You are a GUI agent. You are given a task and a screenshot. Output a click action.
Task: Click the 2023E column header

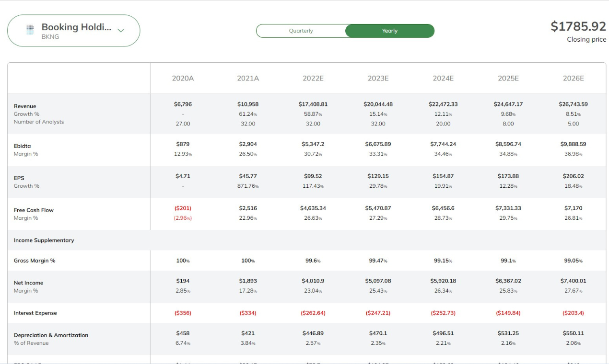[378, 78]
